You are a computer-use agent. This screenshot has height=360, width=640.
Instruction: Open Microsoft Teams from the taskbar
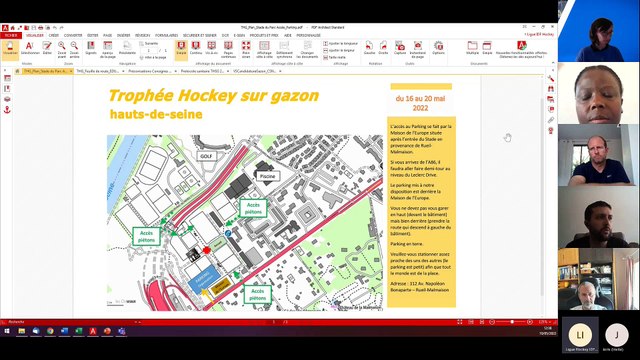(121, 331)
